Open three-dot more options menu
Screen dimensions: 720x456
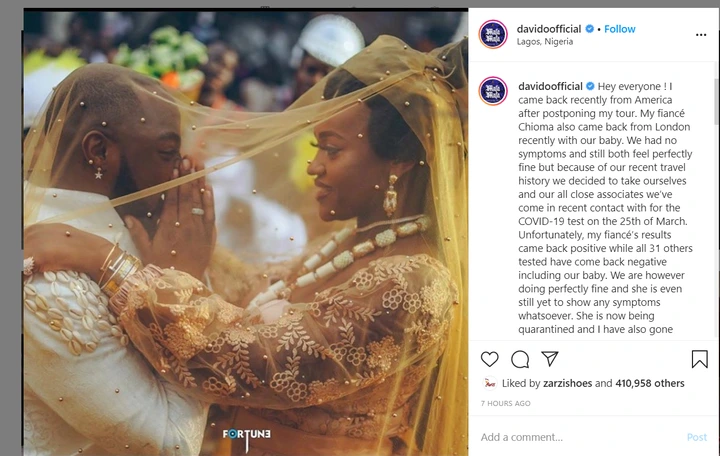pos(701,35)
